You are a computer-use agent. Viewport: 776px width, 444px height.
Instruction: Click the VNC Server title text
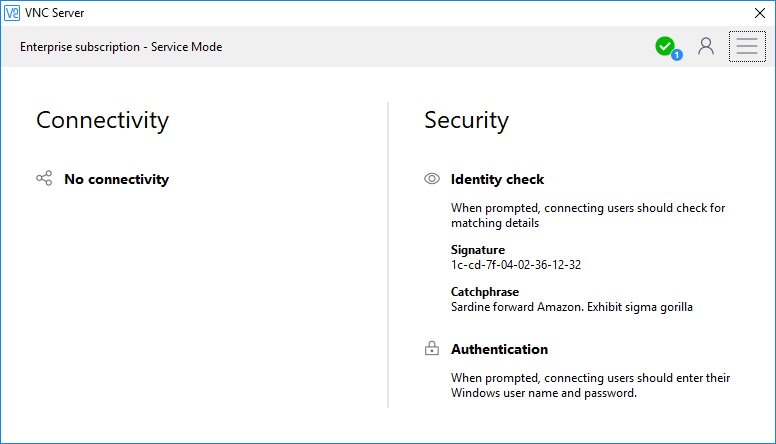[x=54, y=13]
